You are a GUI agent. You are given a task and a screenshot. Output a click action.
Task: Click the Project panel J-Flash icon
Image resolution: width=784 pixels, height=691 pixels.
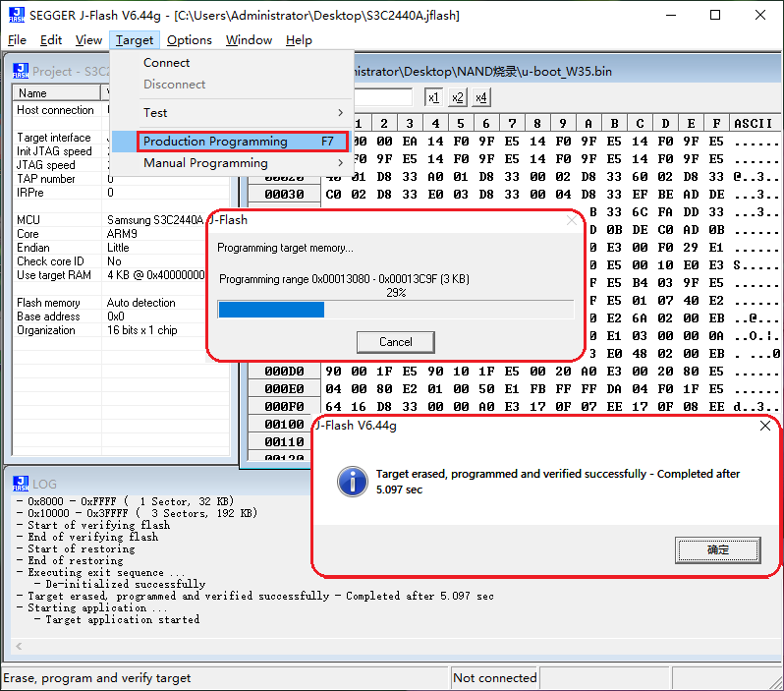[21, 71]
